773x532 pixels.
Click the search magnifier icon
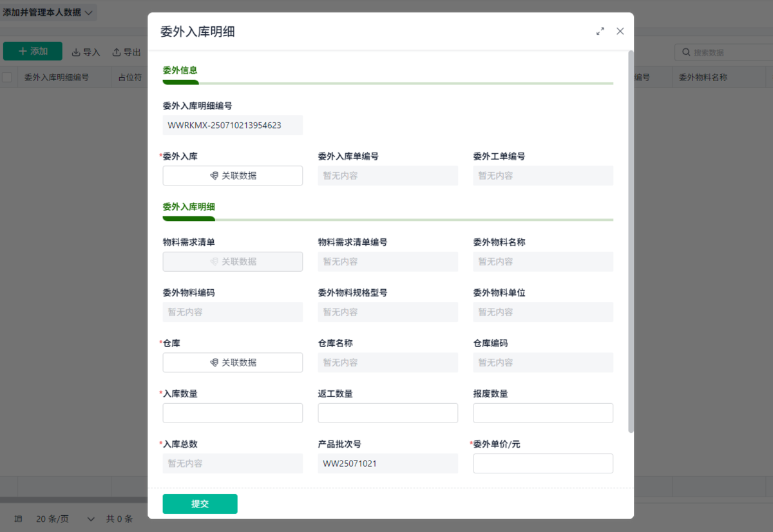(686, 52)
